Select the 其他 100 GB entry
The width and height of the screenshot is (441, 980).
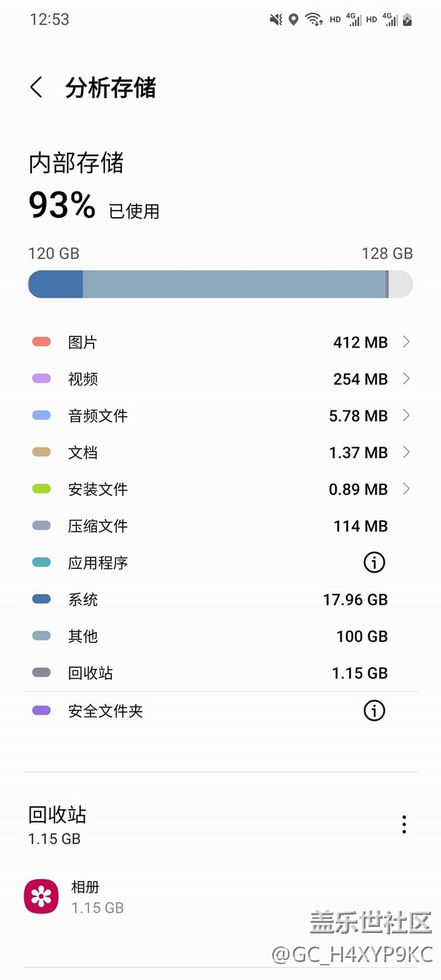220,637
